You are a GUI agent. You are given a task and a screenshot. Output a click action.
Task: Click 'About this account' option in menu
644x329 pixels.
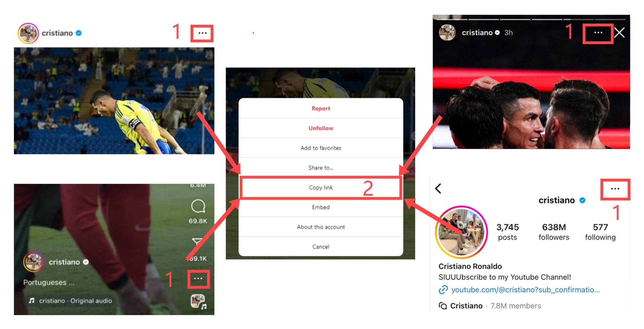(x=320, y=227)
